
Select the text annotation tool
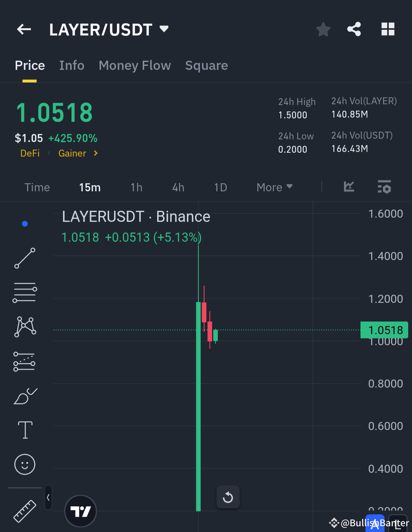[x=24, y=430]
